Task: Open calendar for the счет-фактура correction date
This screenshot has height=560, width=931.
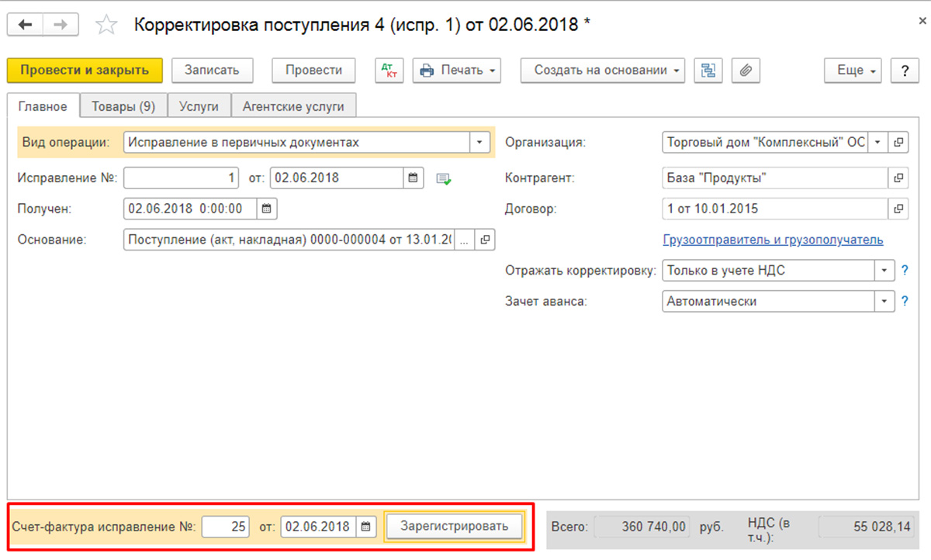Action: pos(365,526)
